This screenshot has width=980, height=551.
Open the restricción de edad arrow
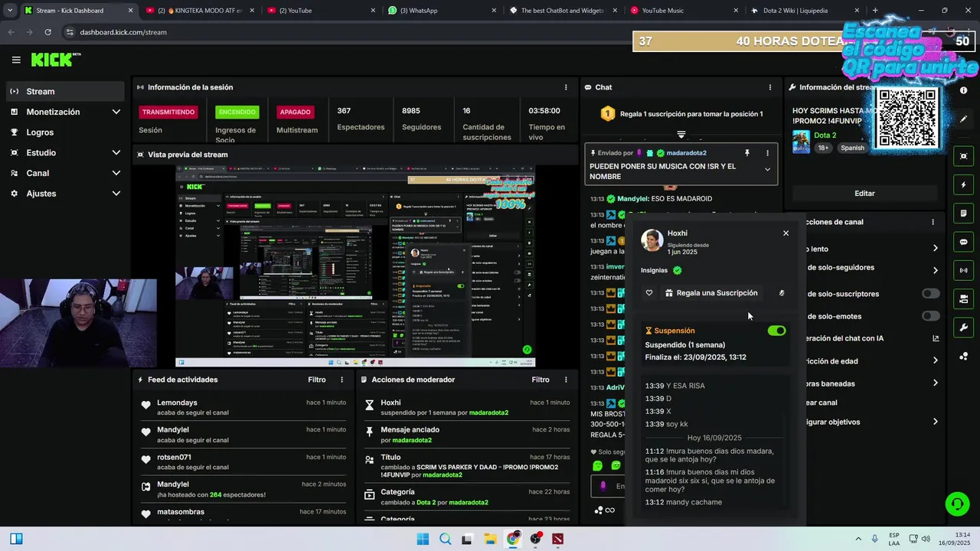935,360
